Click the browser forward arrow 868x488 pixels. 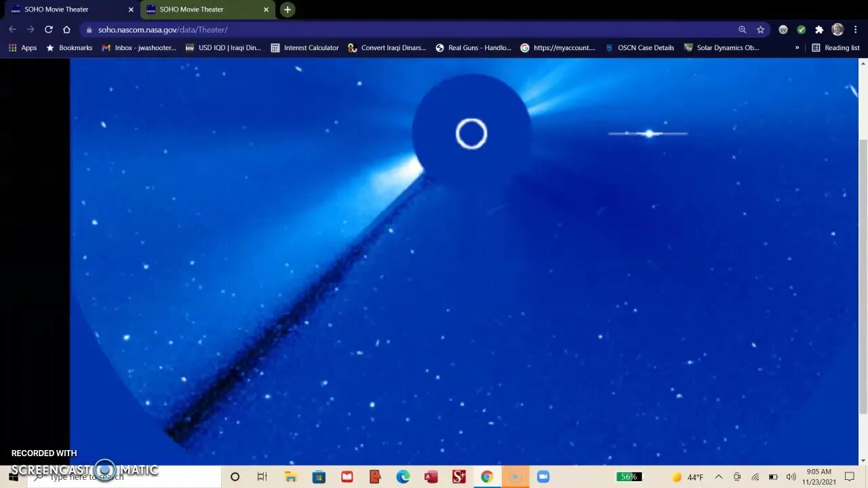coord(31,29)
